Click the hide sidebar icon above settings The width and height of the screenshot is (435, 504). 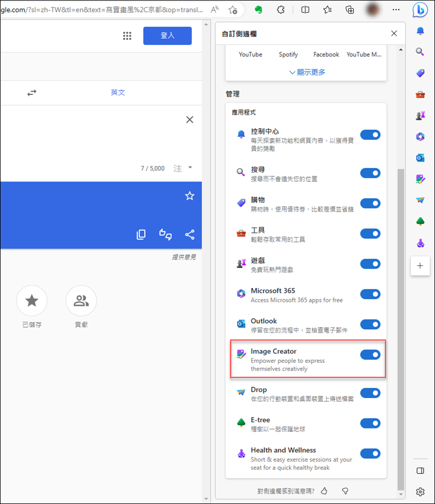(420, 470)
